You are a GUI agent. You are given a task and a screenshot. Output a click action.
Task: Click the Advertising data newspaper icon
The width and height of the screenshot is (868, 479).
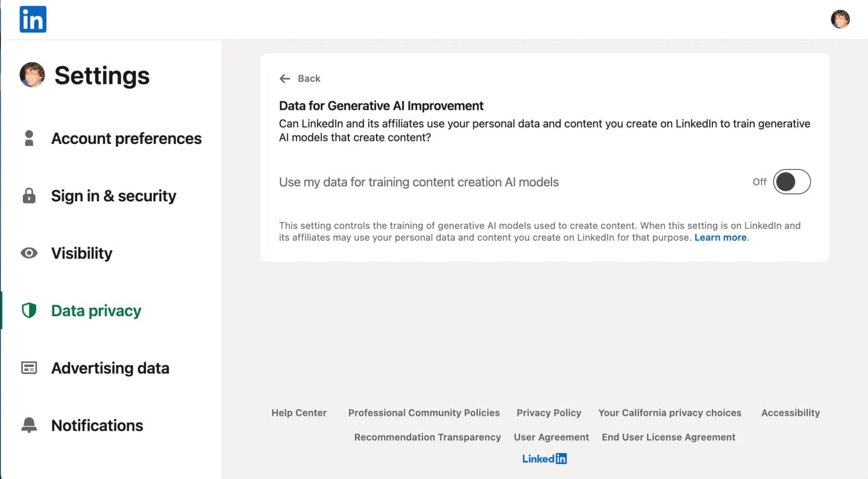(29, 368)
